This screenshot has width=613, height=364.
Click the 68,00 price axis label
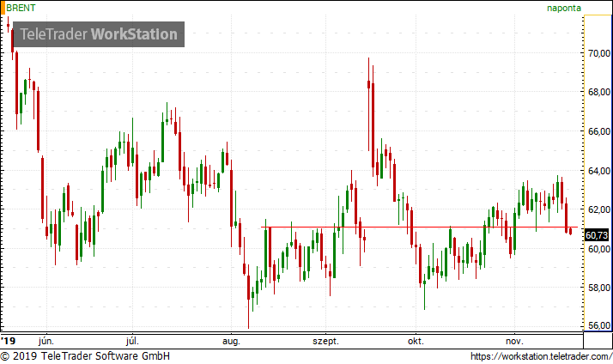tap(599, 92)
